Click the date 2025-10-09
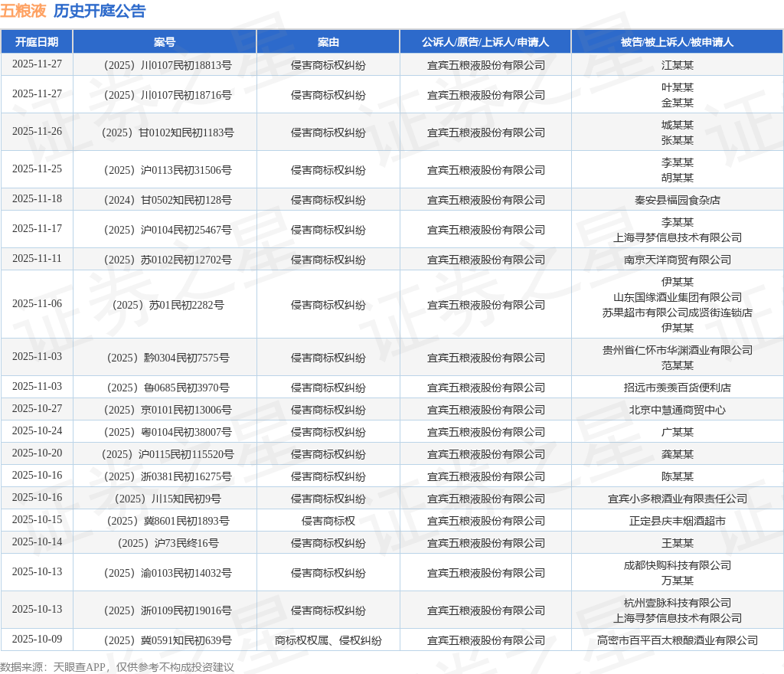The width and height of the screenshot is (784, 674). tap(37, 639)
